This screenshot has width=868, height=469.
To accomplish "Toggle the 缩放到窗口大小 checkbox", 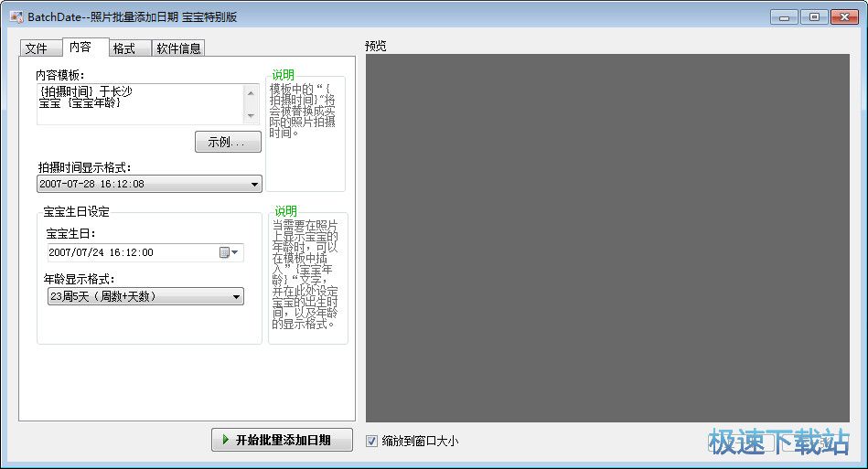I will click(x=371, y=441).
